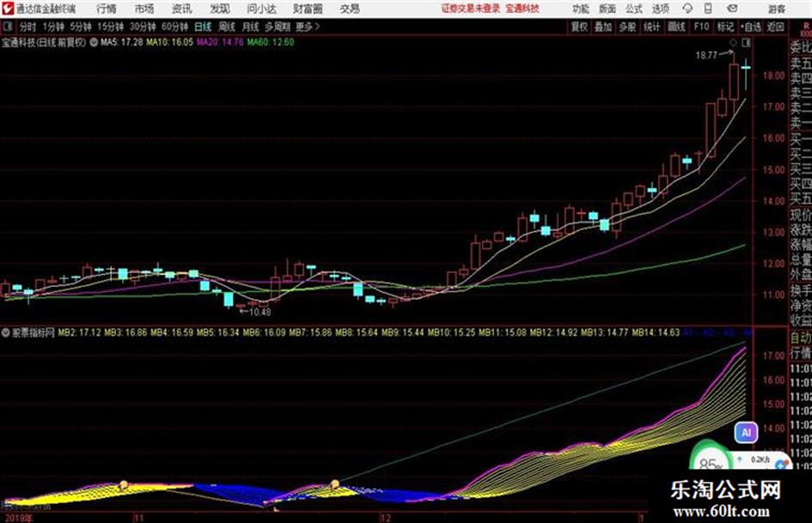812x523 pixels.
Task: Click the 证券交易未登录 login link
Action: [x=471, y=9]
